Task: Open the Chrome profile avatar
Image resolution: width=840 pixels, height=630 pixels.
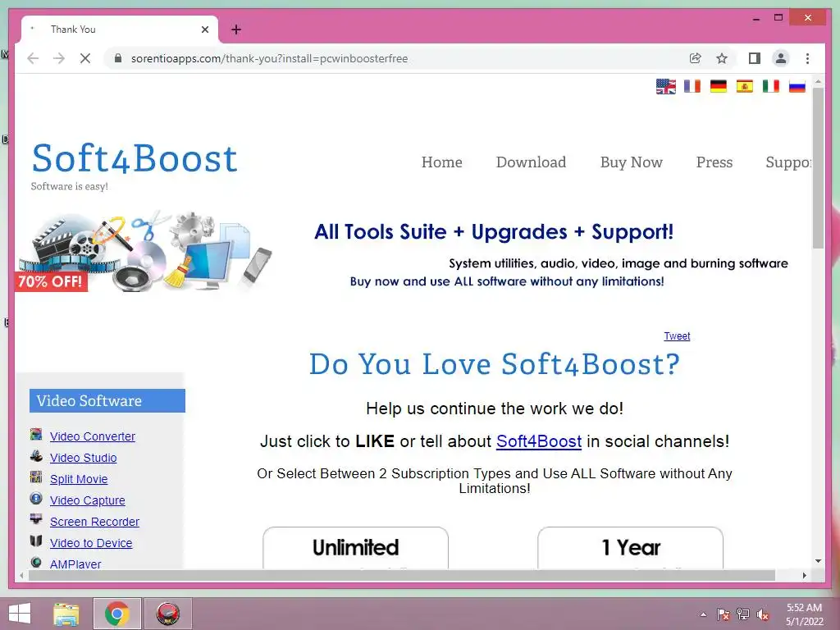Action: pos(781,58)
